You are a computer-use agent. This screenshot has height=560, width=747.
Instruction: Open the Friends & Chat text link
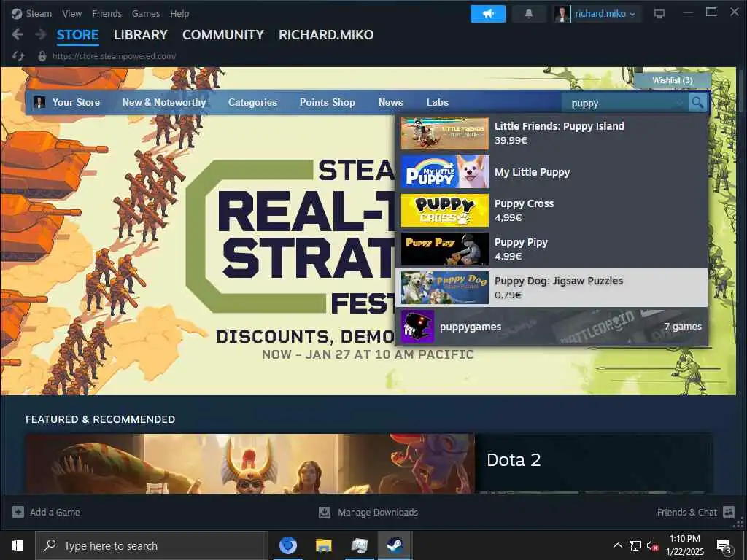[x=686, y=513]
